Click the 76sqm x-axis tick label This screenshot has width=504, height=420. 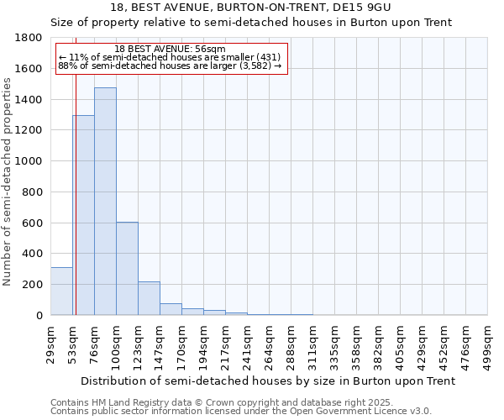94,343
